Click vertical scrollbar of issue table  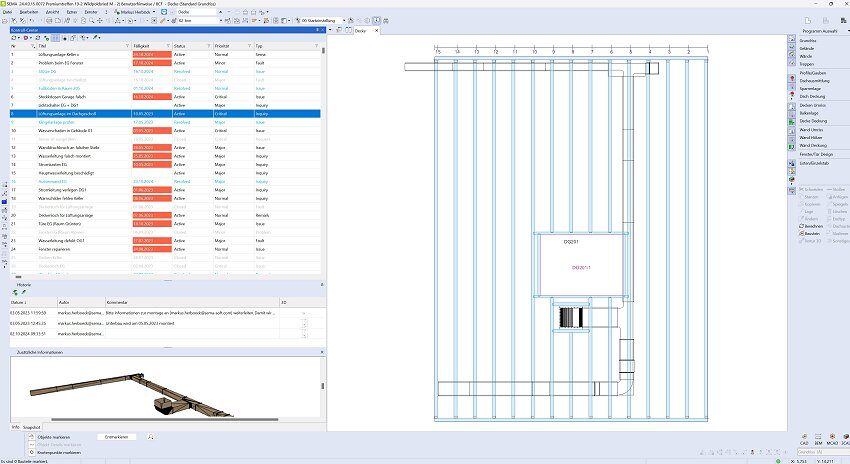[324, 50]
